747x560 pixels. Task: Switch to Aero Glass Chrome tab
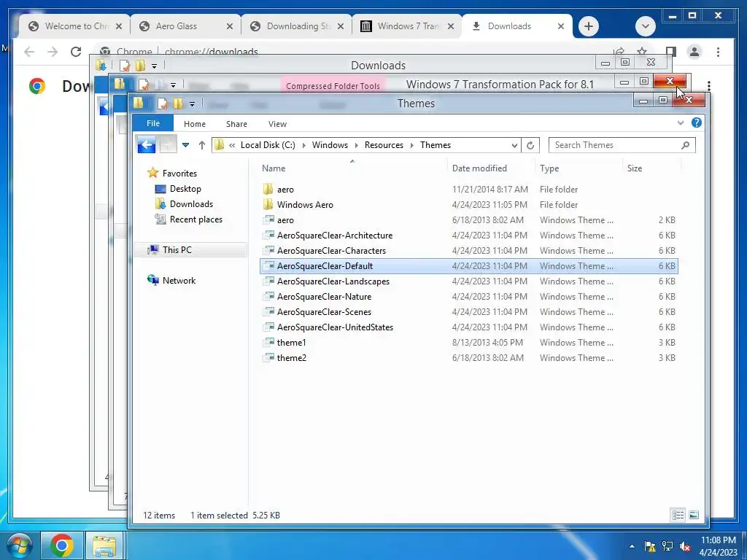[x=185, y=26]
